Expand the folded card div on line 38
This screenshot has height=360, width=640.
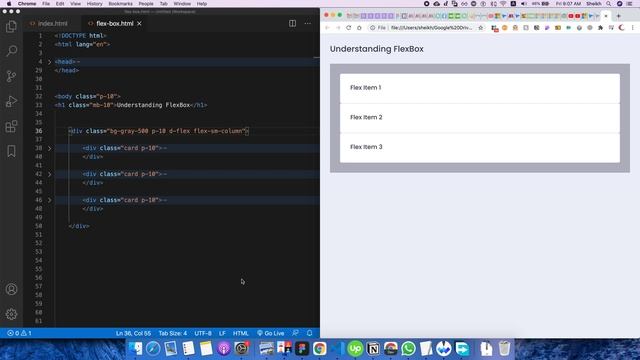(50, 148)
